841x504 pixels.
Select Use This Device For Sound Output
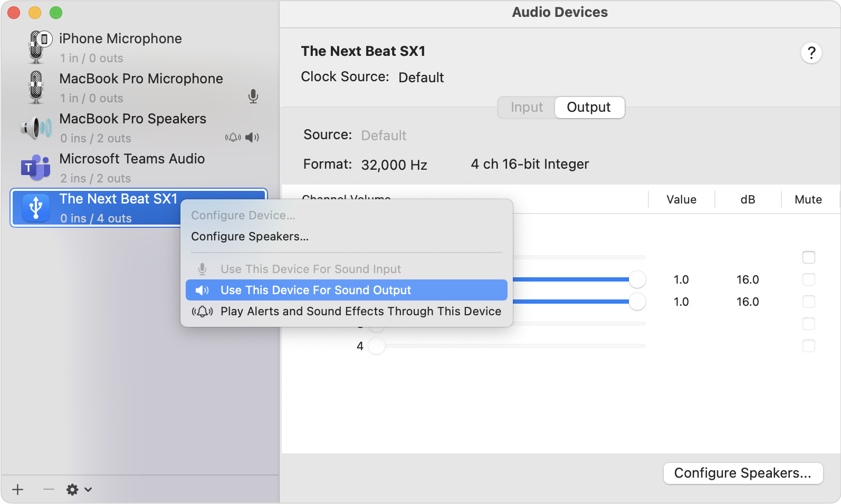coord(347,290)
